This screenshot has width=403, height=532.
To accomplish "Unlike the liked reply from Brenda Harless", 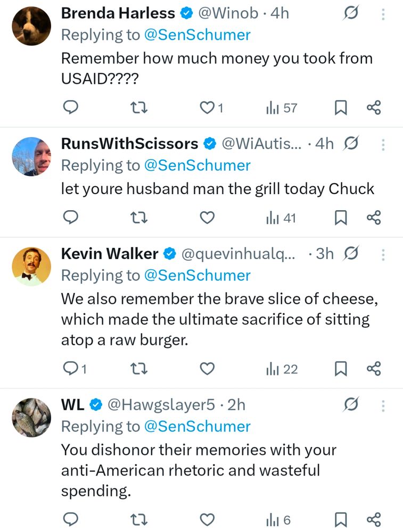I will (207, 107).
